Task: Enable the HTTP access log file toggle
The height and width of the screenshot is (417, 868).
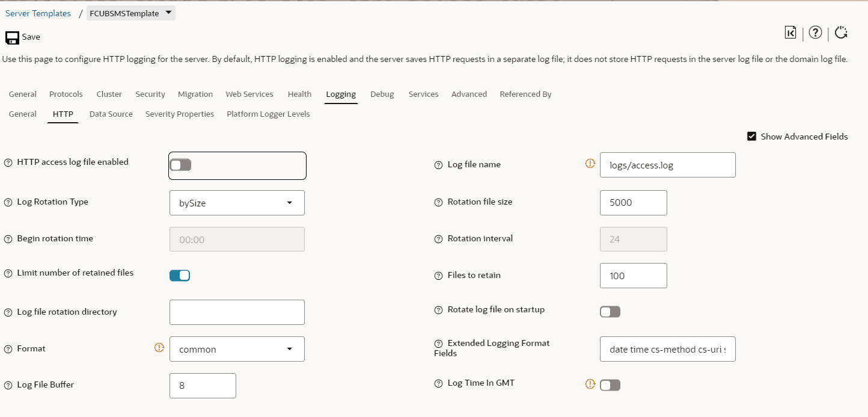Action: (180, 165)
